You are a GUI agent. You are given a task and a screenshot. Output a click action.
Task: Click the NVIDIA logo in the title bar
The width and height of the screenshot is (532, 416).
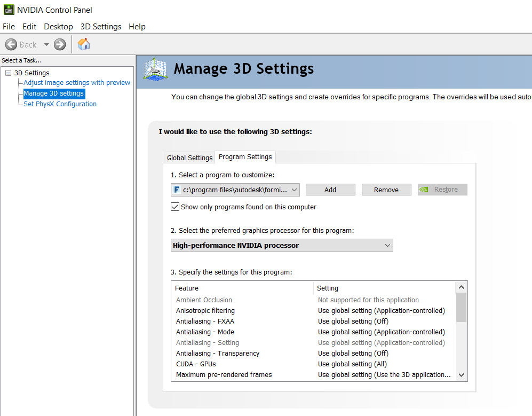[x=9, y=9]
